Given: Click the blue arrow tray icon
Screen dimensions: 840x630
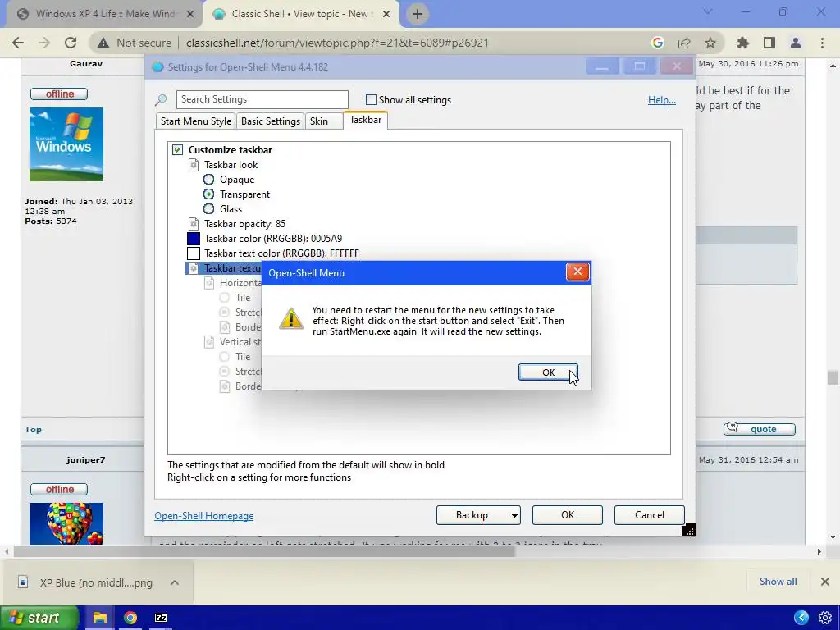Looking at the screenshot, I should coord(801,618).
